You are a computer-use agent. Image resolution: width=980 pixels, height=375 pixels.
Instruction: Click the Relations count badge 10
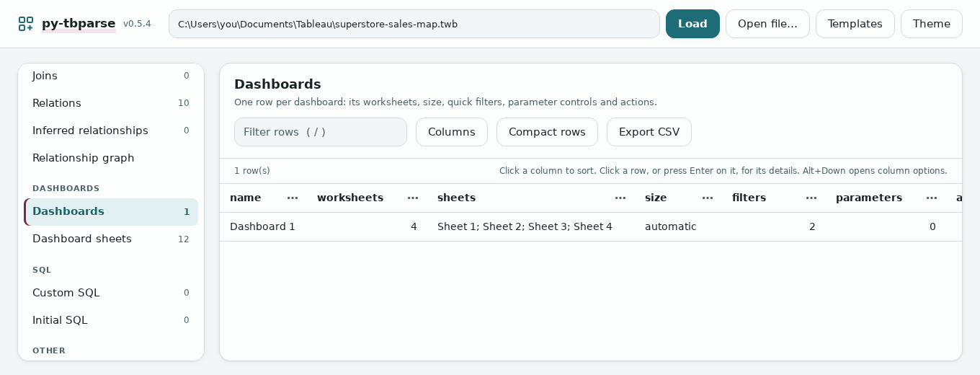184,103
